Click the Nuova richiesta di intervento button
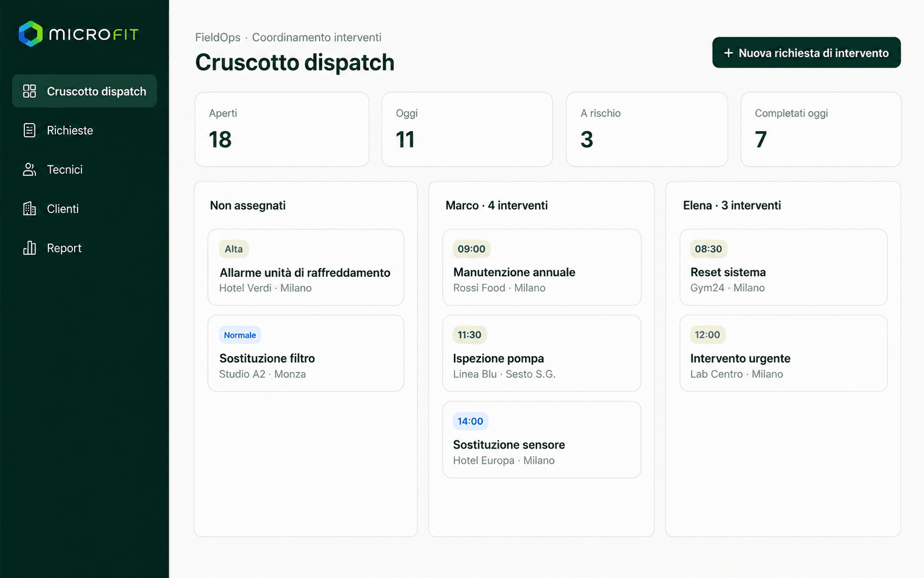This screenshot has width=924, height=578. [806, 52]
